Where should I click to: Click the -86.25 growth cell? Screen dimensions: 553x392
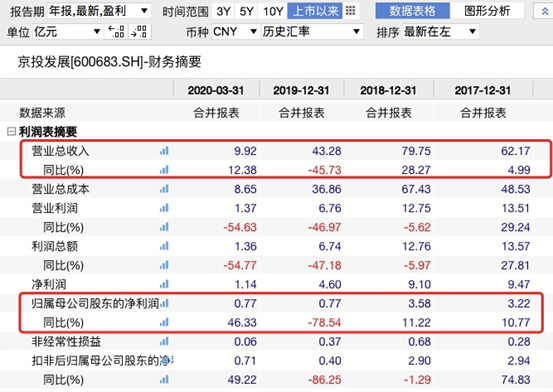[324, 380]
